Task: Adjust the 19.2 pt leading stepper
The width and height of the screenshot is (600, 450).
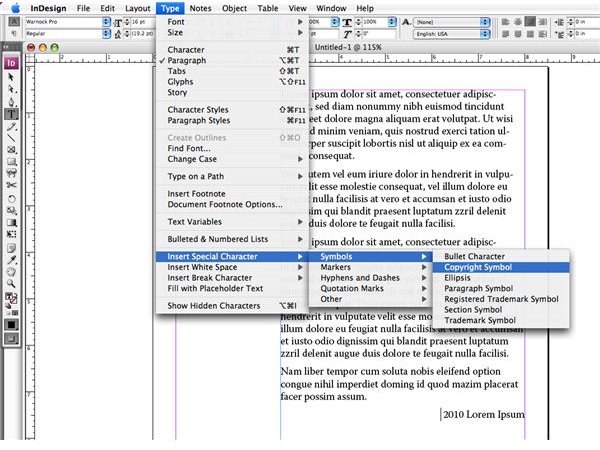Action: click(127, 34)
